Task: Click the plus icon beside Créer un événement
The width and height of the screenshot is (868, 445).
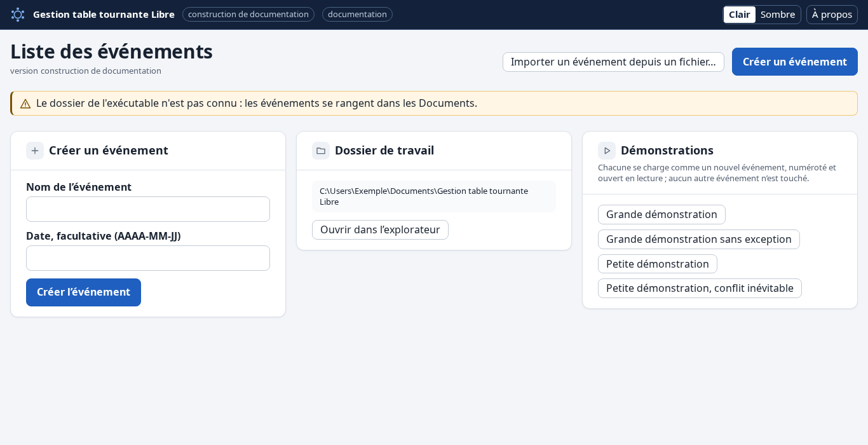Action: click(x=35, y=151)
